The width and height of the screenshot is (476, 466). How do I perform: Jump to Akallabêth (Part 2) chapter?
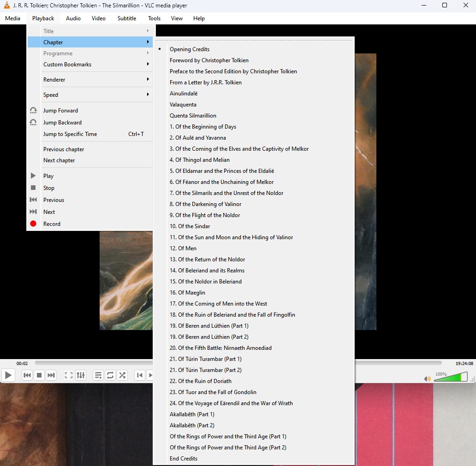[254, 425]
